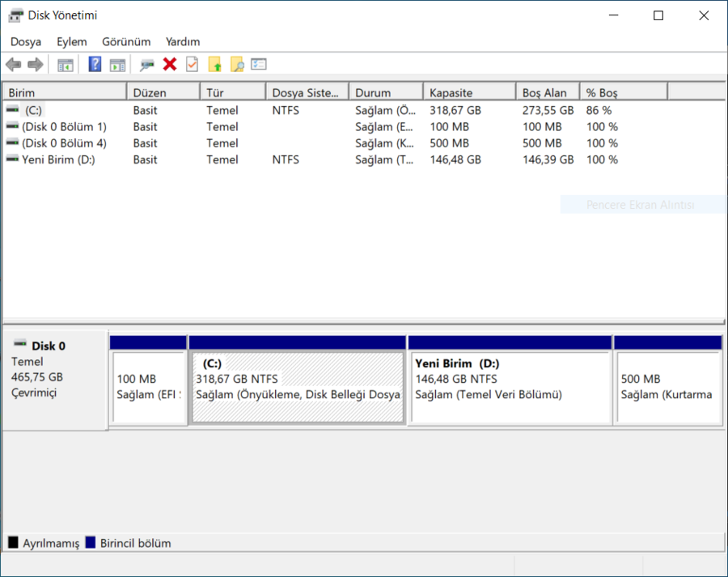Click the drive connection icon in toolbar
This screenshot has width=728, height=577.
pyautogui.click(x=147, y=65)
